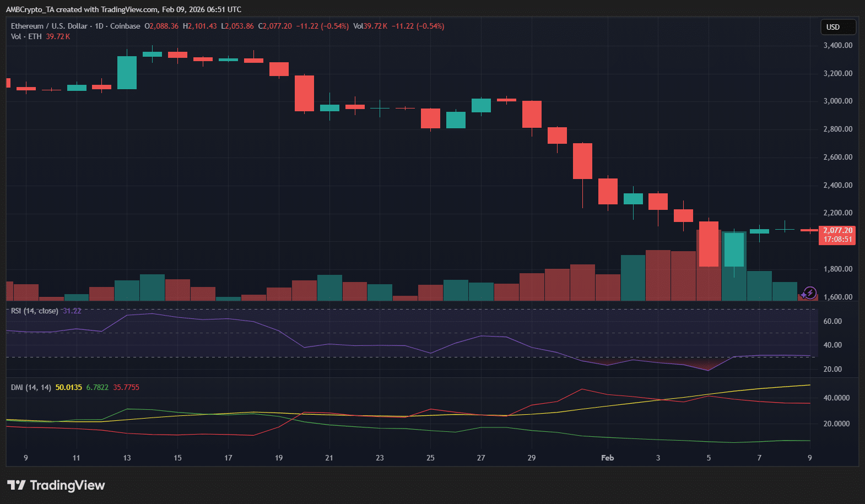Click the 3,000.00 price axis label

[837, 101]
